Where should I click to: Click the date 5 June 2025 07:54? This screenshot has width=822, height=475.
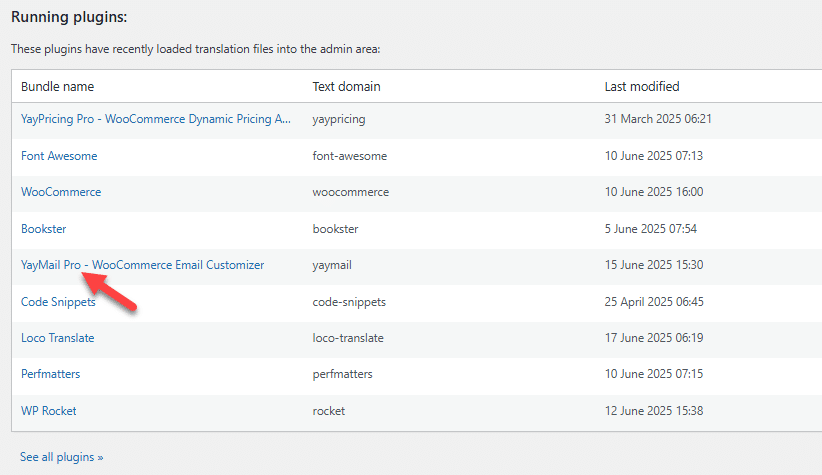[x=651, y=229]
